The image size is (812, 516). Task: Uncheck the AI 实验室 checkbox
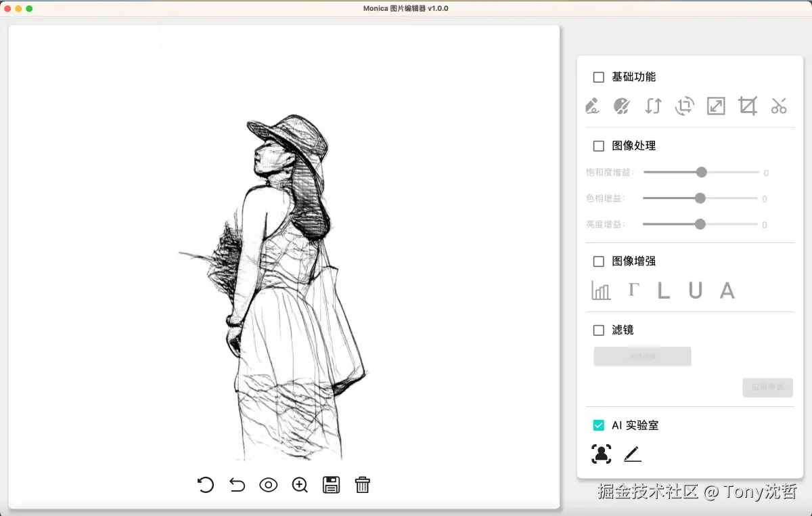pos(599,425)
